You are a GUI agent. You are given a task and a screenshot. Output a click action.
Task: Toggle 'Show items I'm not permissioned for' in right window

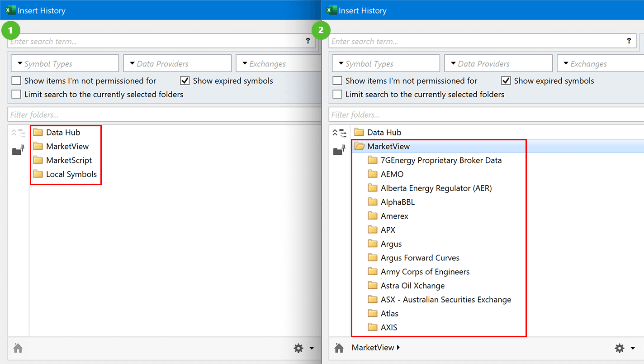tap(337, 81)
